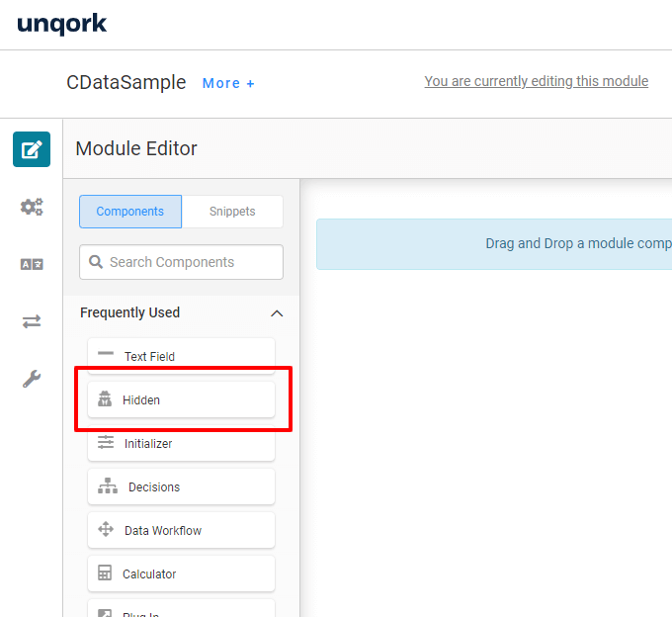Click the Decisions component icon
This screenshot has height=617, width=672.
point(108,487)
